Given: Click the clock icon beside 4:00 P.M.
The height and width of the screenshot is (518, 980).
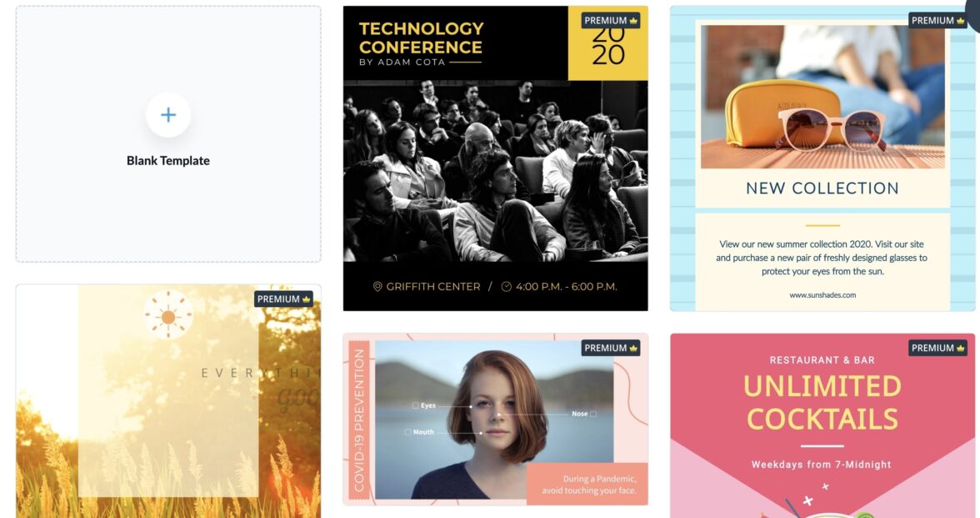Looking at the screenshot, I should click(507, 287).
